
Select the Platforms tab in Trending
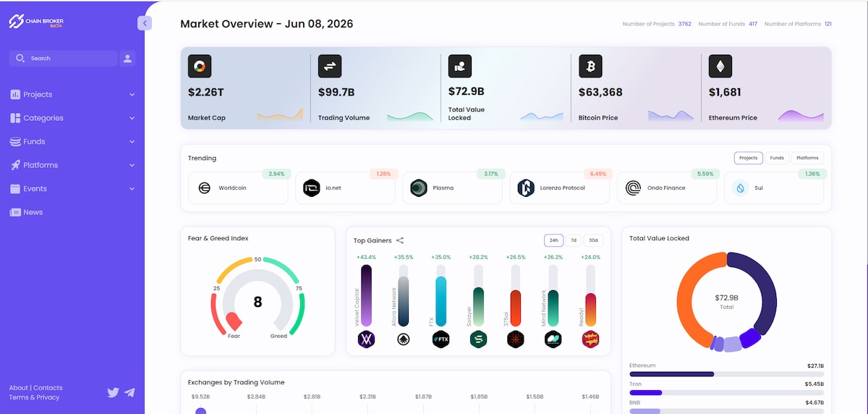(807, 158)
